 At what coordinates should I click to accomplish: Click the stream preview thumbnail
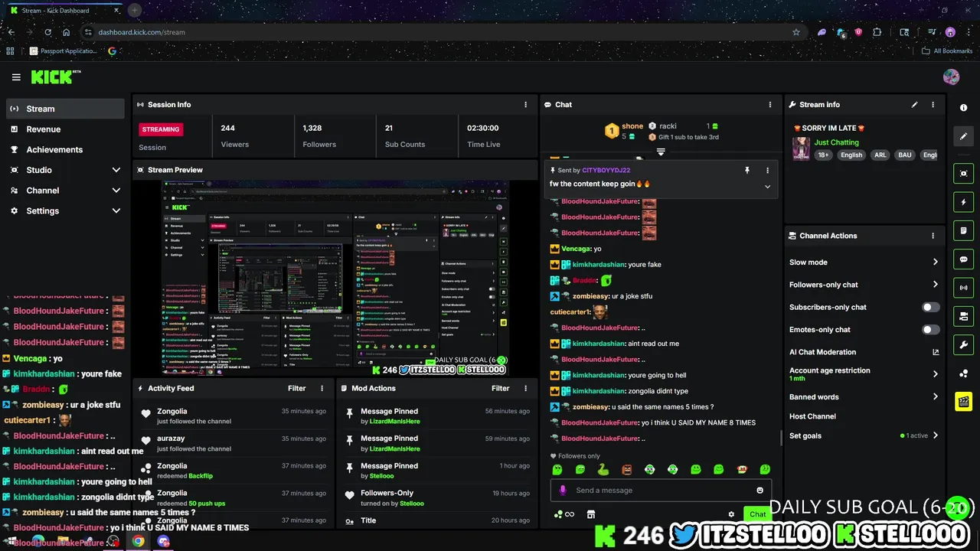point(335,279)
